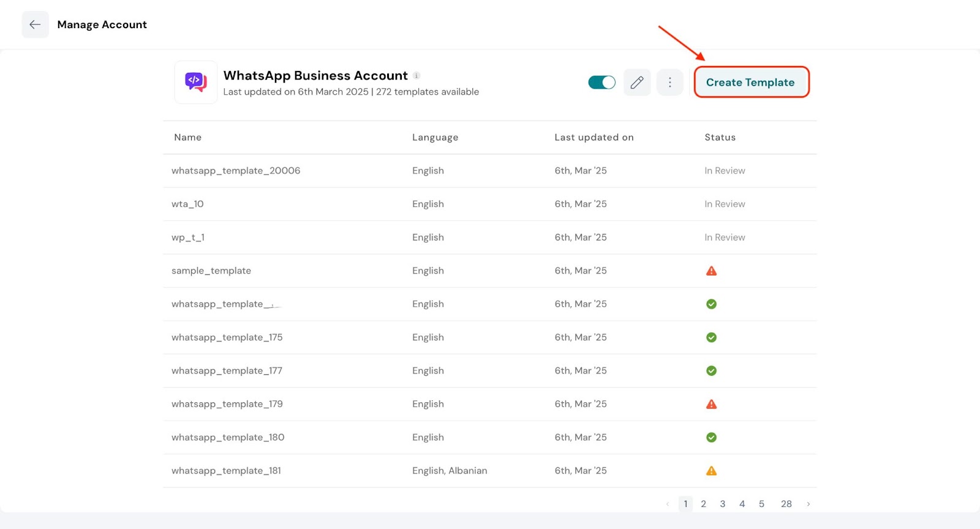Click the info icon next to account title
Screen dimensions: 980x529
tap(417, 76)
